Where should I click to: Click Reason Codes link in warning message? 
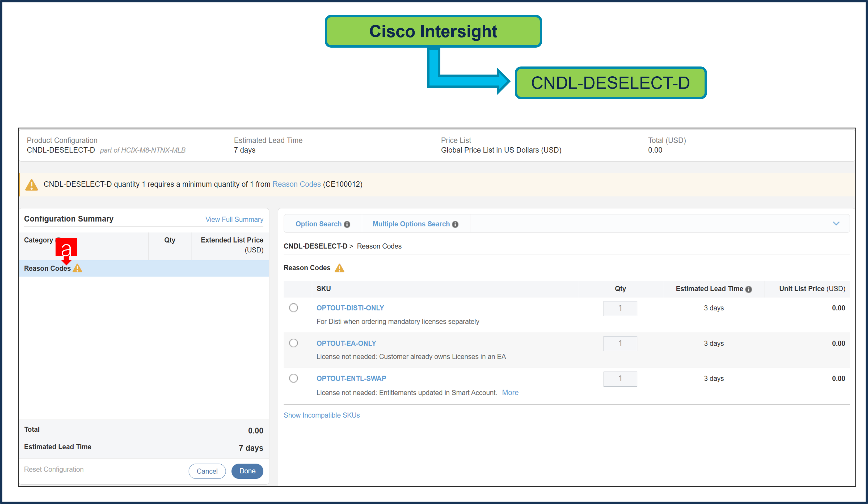point(296,184)
